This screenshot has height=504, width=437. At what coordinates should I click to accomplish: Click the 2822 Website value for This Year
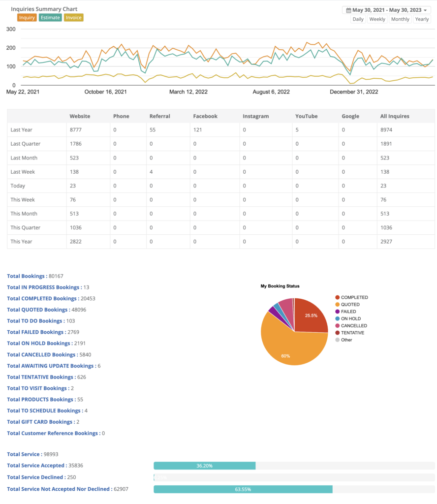click(75, 242)
